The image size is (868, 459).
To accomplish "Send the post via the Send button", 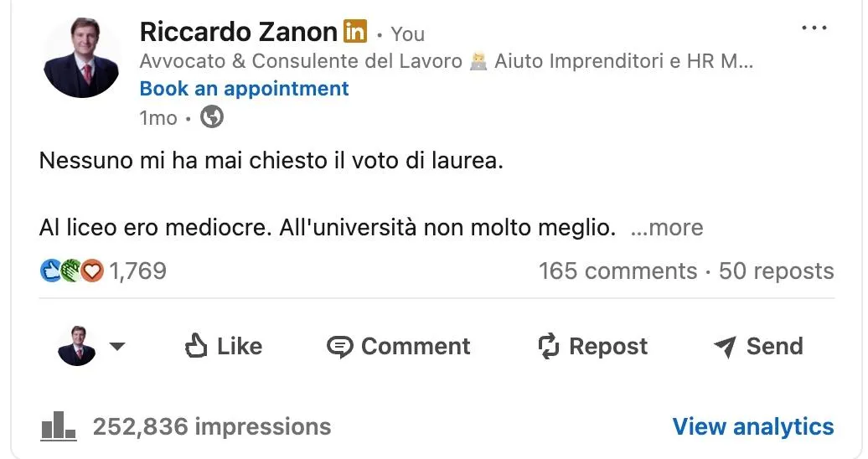I will [757, 346].
